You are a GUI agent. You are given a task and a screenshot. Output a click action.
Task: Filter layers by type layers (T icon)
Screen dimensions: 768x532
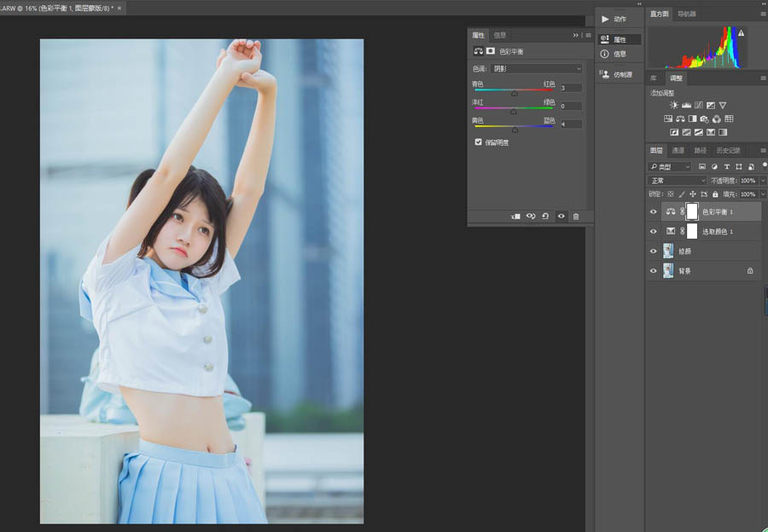(x=726, y=167)
